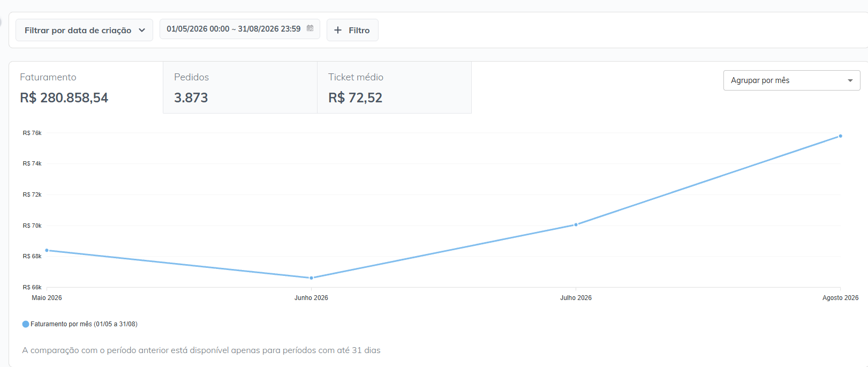The height and width of the screenshot is (367, 868).
Task: Open the Filtrar por data de criação dropdown
Action: tap(84, 30)
